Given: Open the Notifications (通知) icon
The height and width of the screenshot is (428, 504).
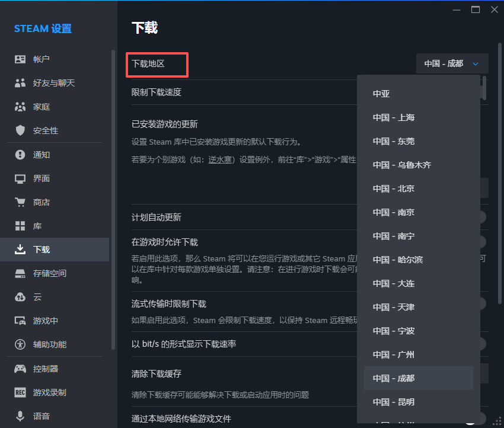Looking at the screenshot, I should point(20,155).
